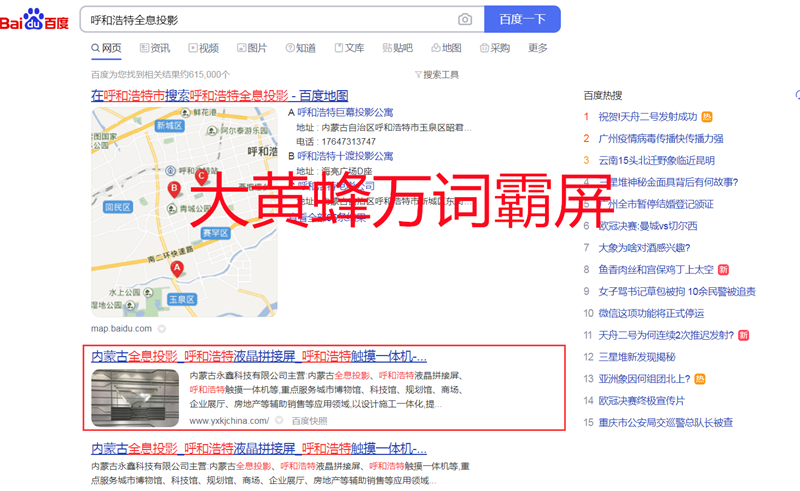
Task: Open hot search 天舟二号为何连续2次推迟发射?
Action: pyautogui.click(x=666, y=335)
